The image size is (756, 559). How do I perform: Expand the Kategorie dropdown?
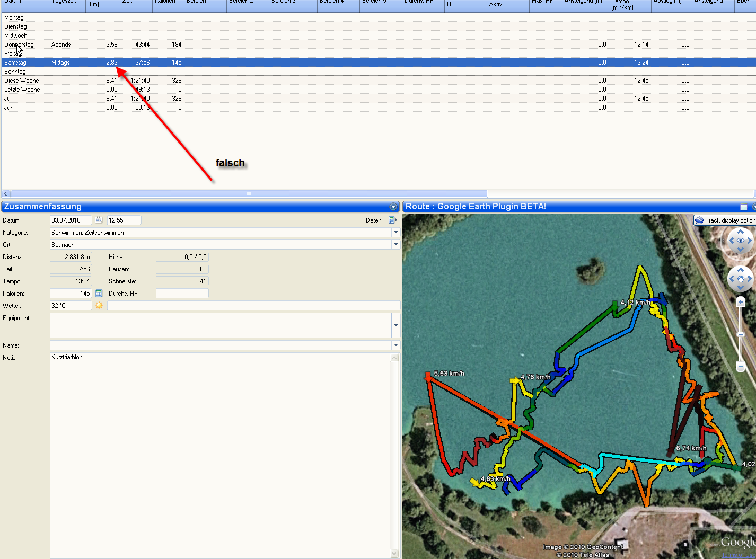tap(395, 233)
